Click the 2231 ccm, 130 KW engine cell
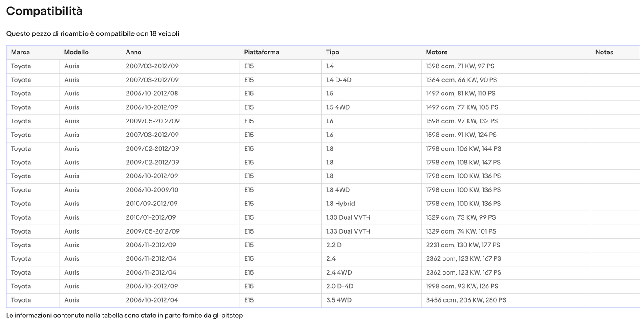Viewport: 644px width, 324px height. [463, 245]
